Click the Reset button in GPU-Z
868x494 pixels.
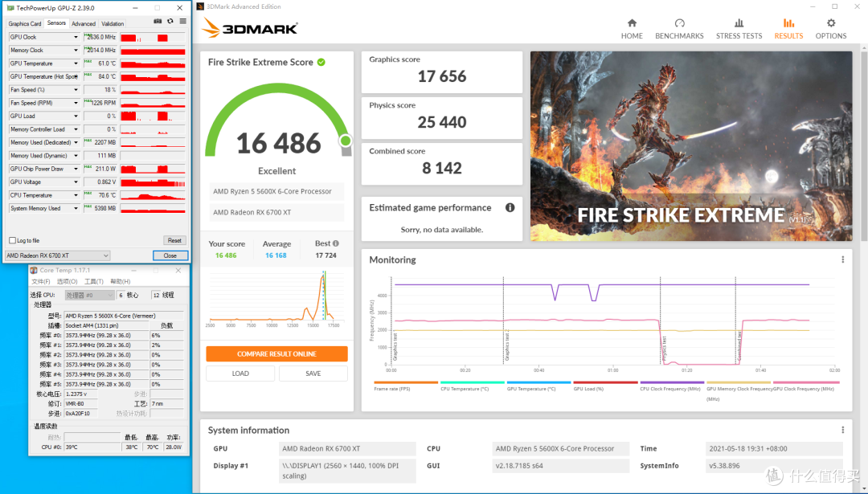(174, 240)
